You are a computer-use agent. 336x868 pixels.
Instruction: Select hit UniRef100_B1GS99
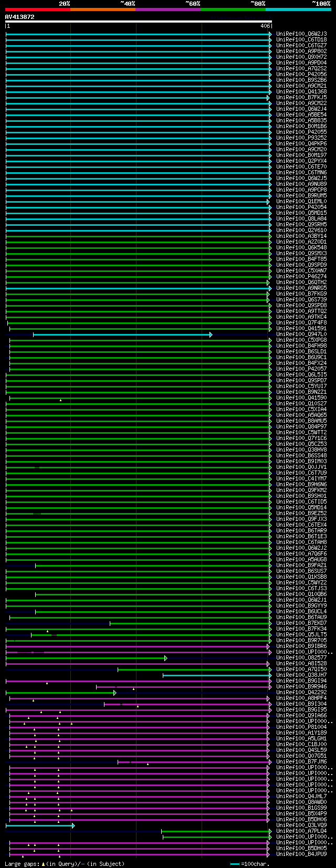point(301,808)
